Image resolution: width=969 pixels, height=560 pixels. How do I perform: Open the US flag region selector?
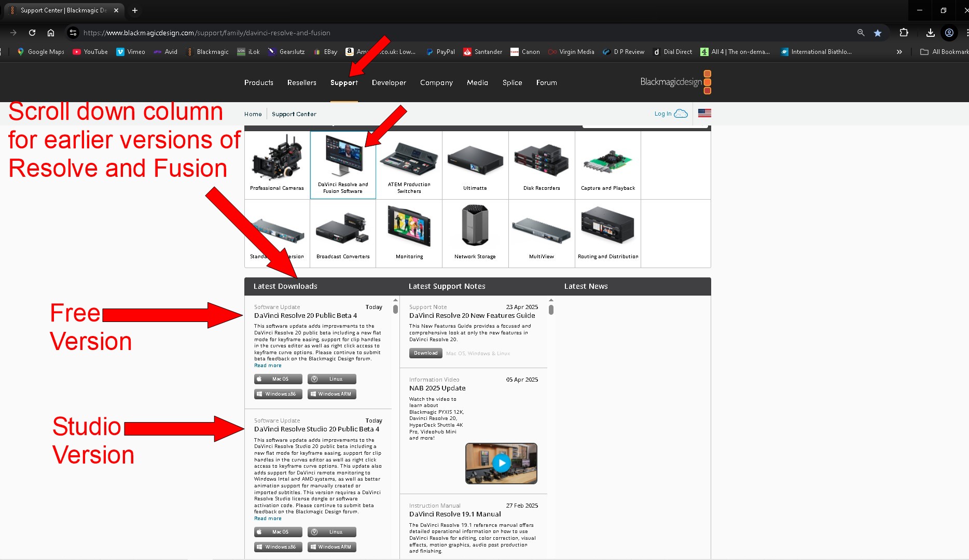[704, 113]
